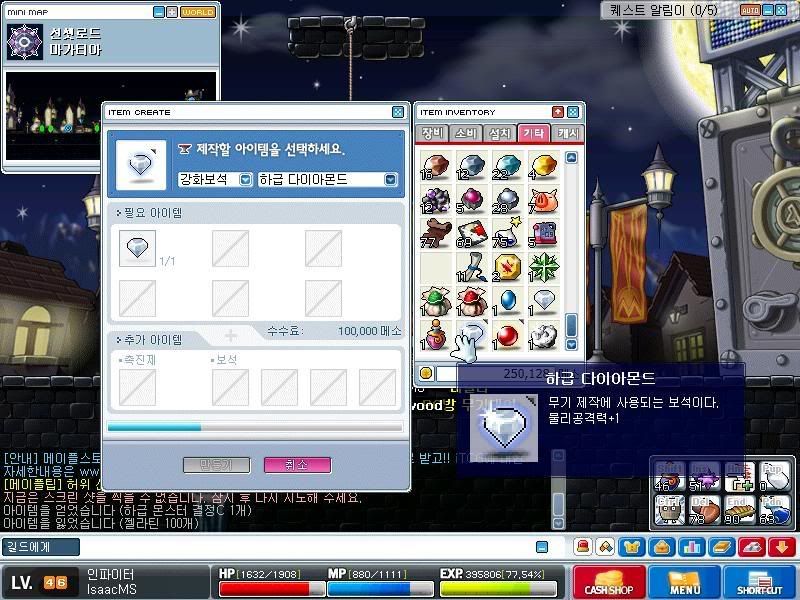The width and height of the screenshot is (800, 600).
Task: Switch to the 소비 inventory tab
Action: pyautogui.click(x=465, y=133)
